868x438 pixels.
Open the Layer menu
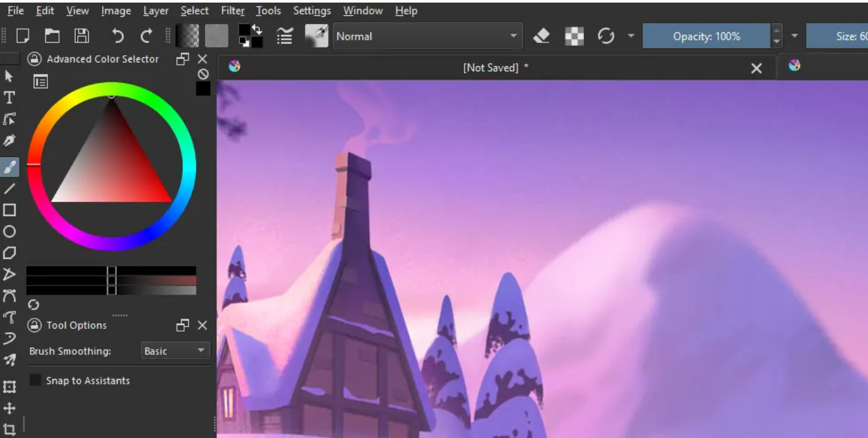coord(155,11)
